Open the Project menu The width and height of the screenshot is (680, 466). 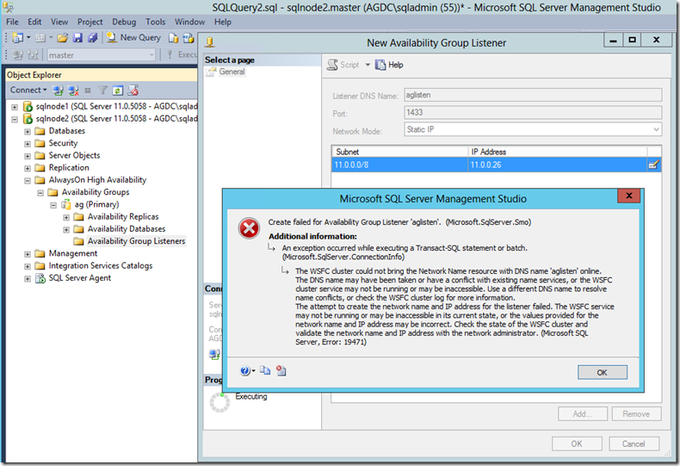pos(90,22)
